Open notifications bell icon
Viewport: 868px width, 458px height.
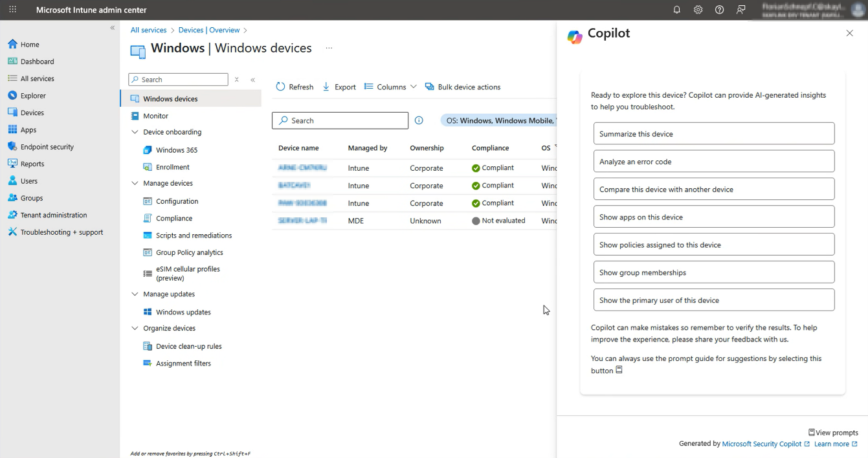point(677,10)
